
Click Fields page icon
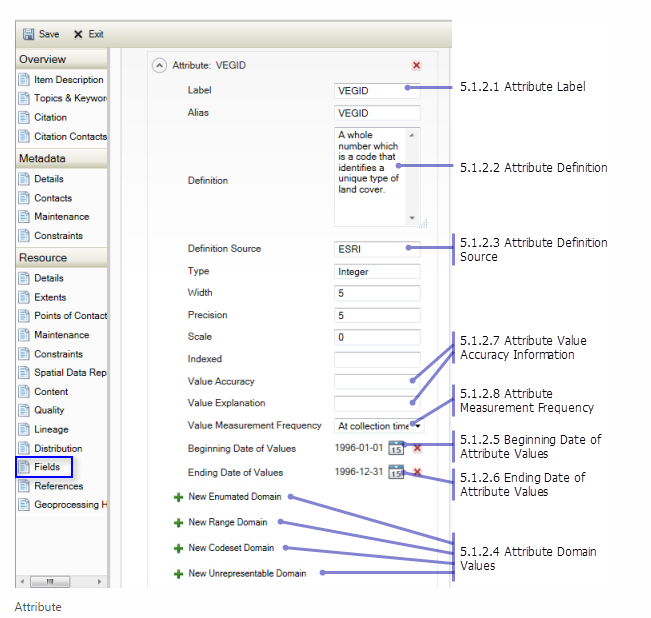(24, 467)
